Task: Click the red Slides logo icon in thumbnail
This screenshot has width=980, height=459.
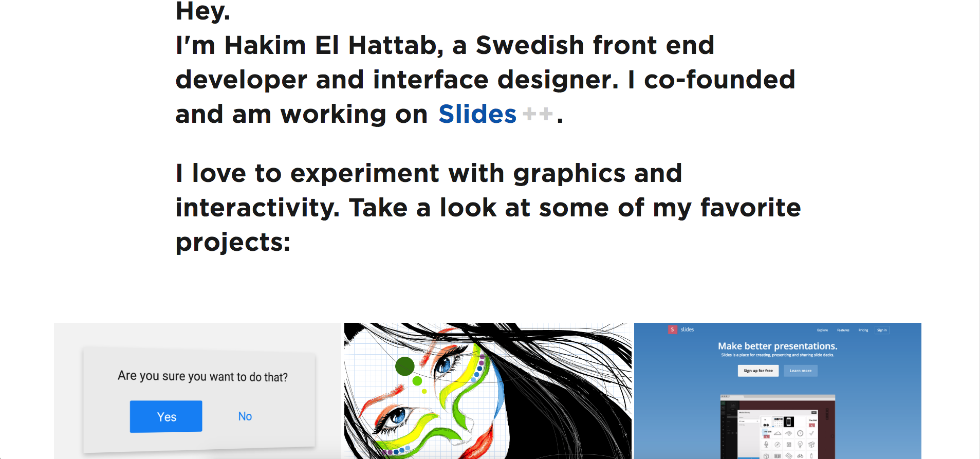Action: pos(672,329)
